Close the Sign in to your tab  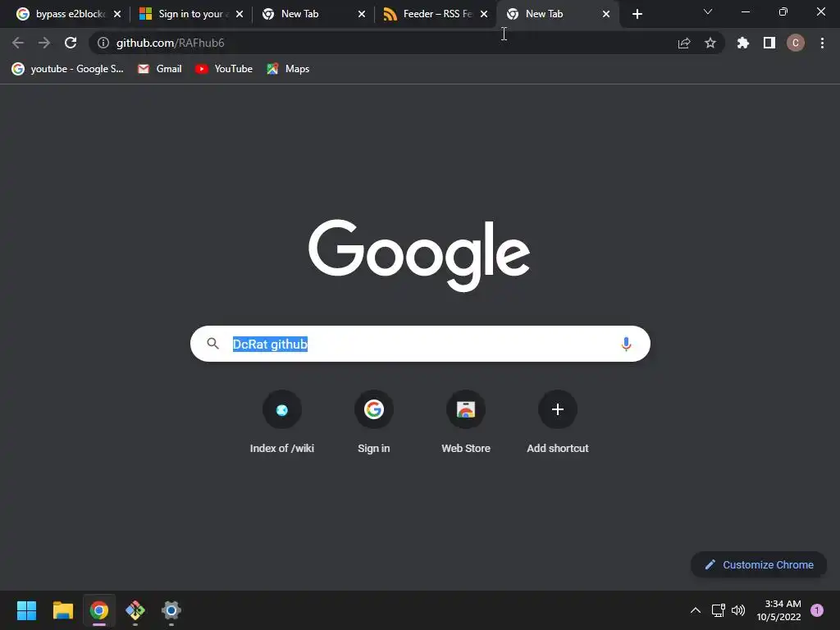pyautogui.click(x=240, y=14)
